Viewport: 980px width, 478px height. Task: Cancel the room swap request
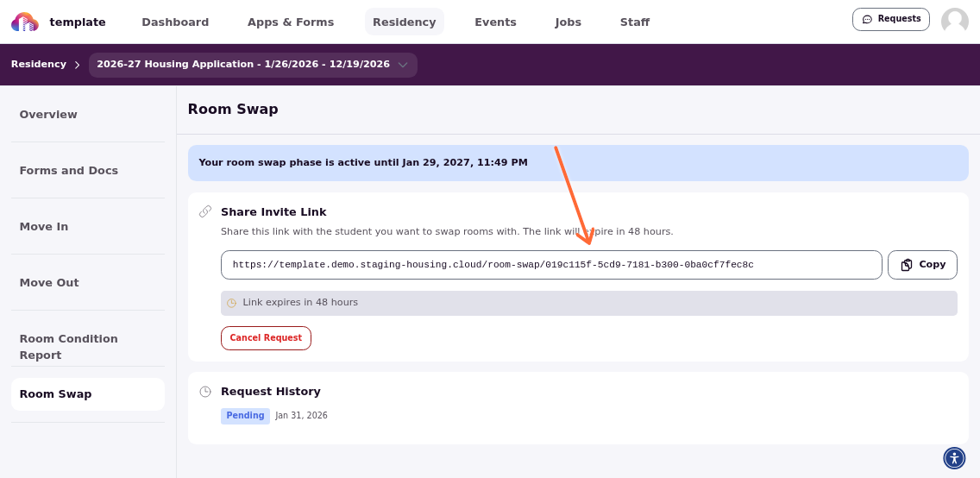pos(266,338)
